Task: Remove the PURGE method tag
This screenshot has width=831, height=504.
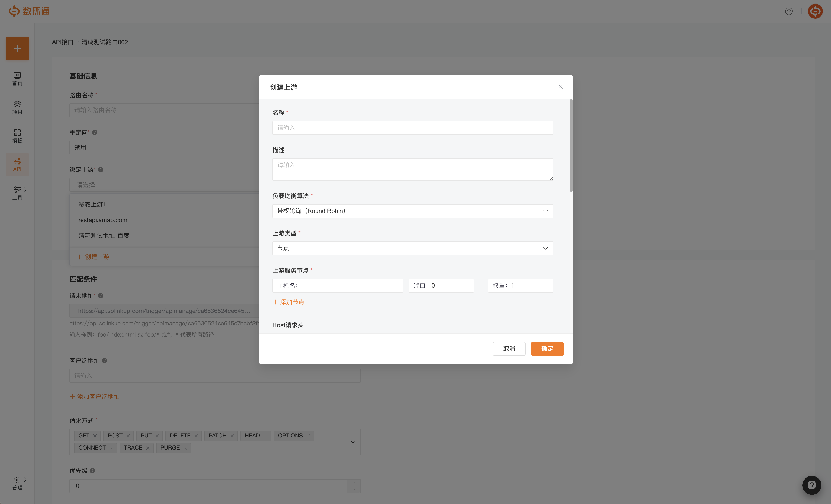Action: coord(185,448)
